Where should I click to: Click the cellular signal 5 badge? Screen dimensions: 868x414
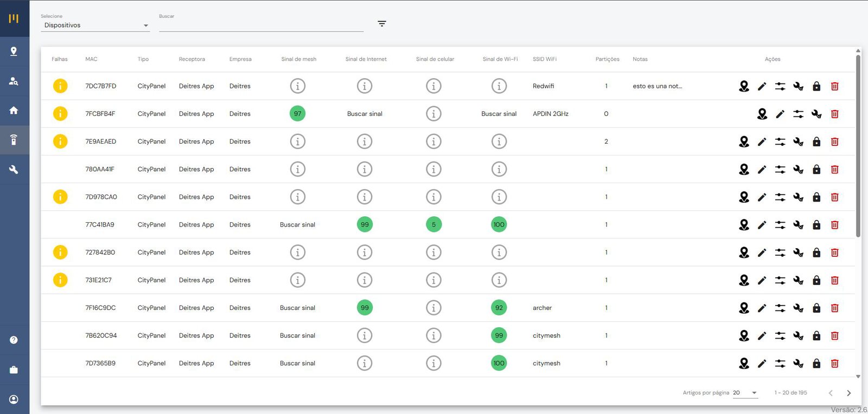coord(433,225)
